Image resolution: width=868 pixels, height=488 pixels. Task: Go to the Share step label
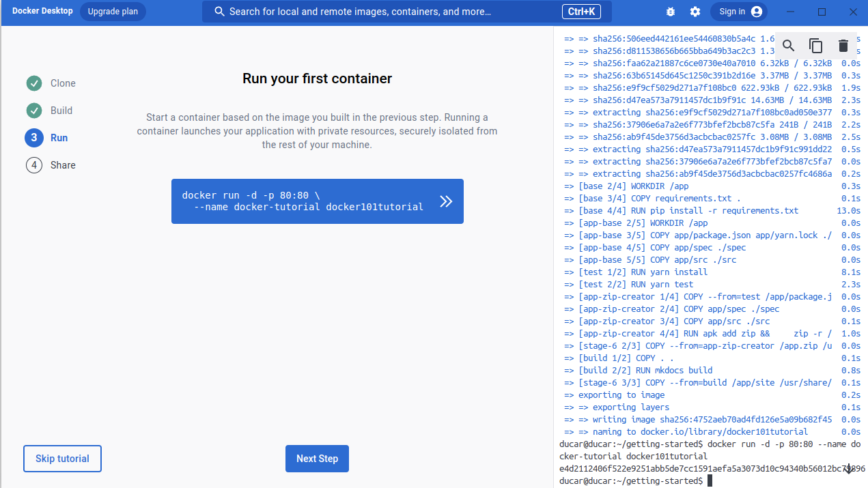pos(63,165)
